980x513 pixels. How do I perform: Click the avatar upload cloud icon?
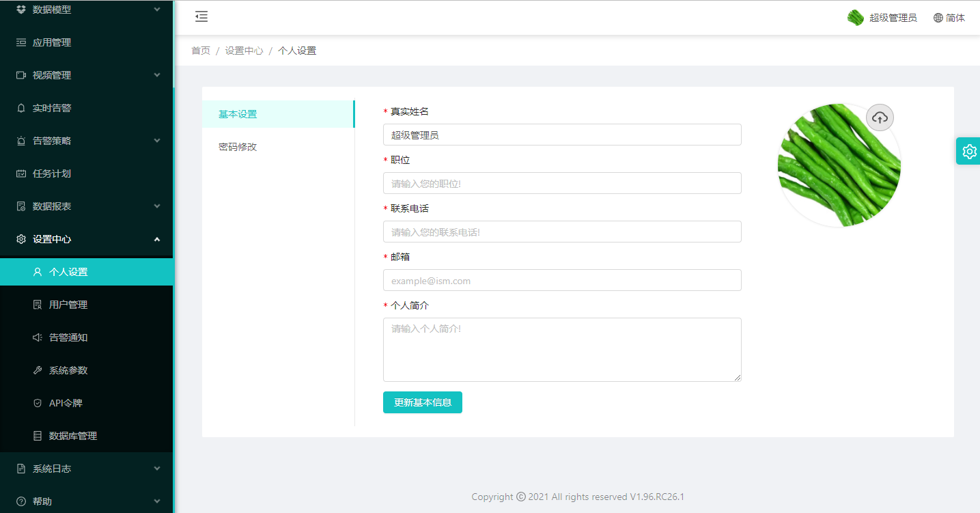click(x=880, y=117)
